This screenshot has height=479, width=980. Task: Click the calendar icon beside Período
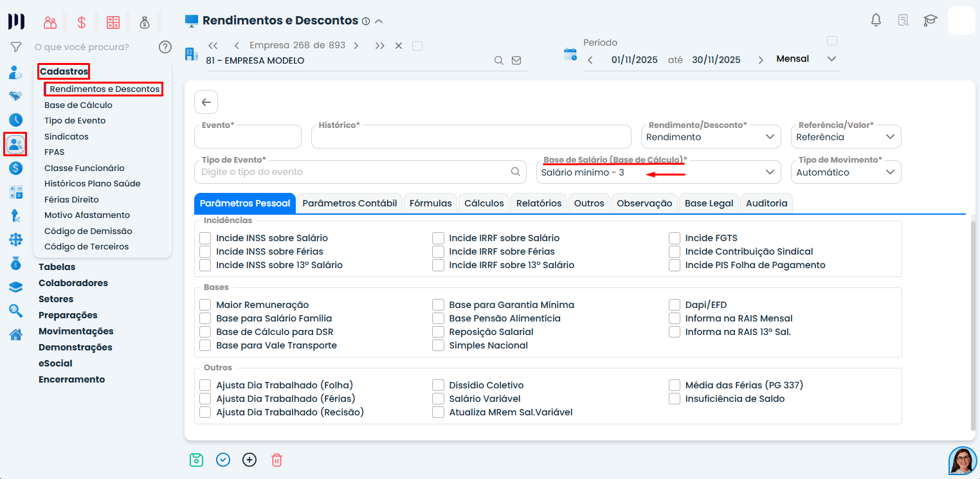pyautogui.click(x=570, y=54)
